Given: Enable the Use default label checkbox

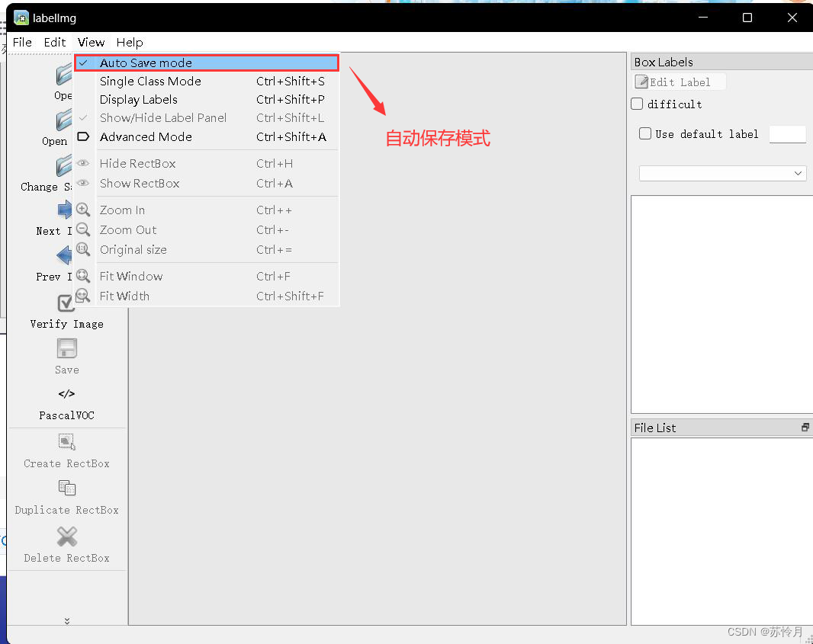Looking at the screenshot, I should (x=645, y=133).
